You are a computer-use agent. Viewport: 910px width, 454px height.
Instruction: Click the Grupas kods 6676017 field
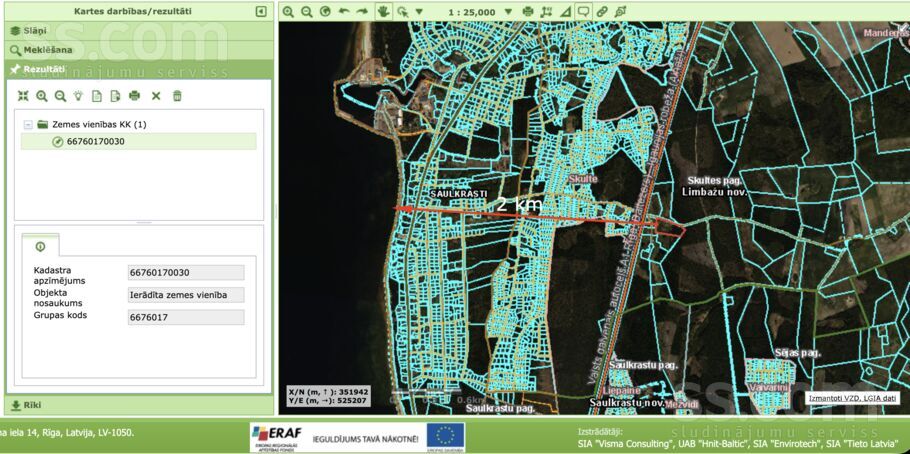(186, 317)
